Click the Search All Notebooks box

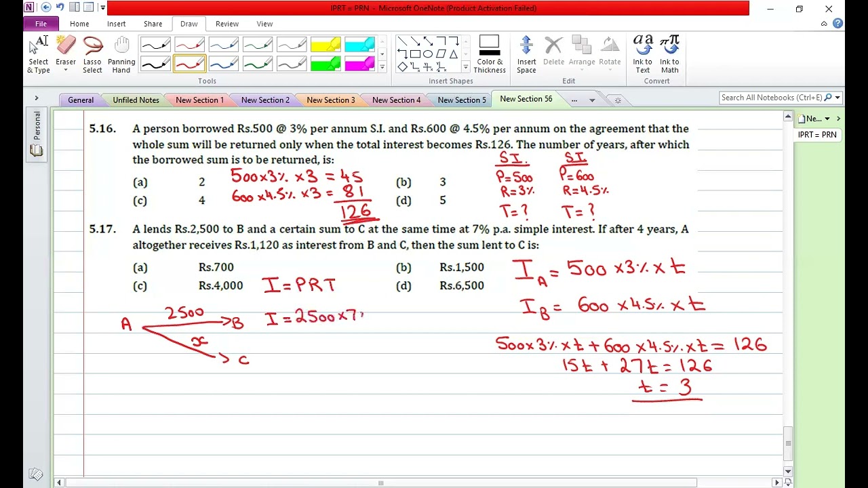(x=772, y=98)
